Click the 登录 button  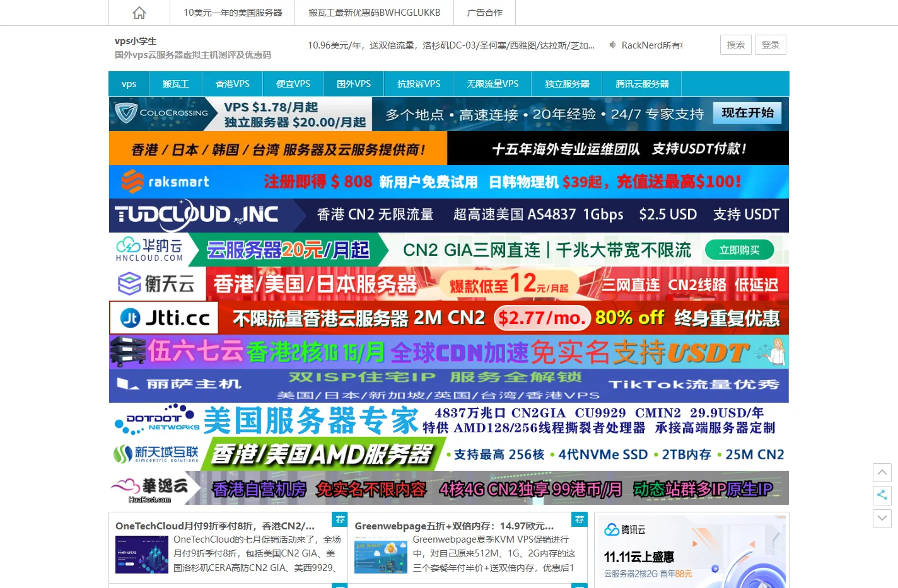[x=771, y=45]
